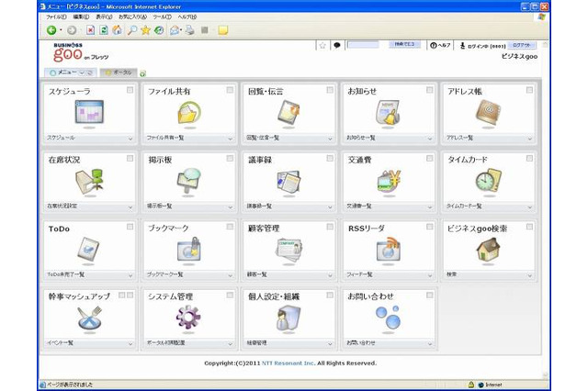Expand the お知らせ一覧 dropdown arrow
588x391 pixels.
point(430,139)
